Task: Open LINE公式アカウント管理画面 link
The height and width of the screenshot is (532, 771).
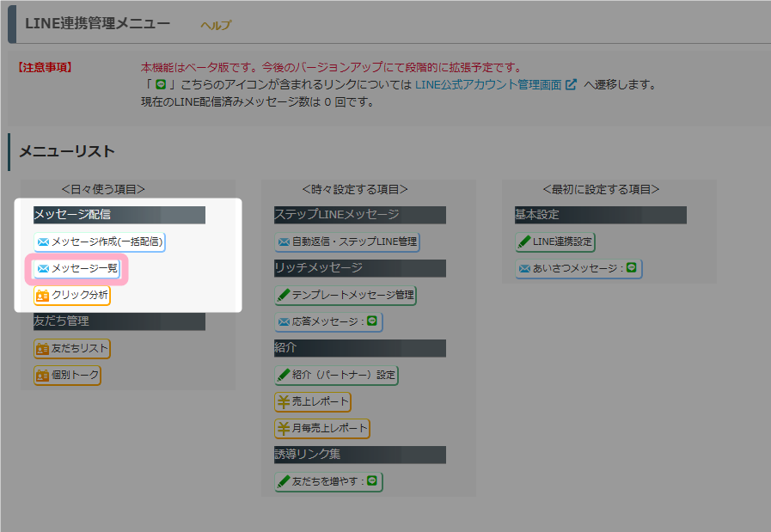Action: pyautogui.click(x=488, y=85)
